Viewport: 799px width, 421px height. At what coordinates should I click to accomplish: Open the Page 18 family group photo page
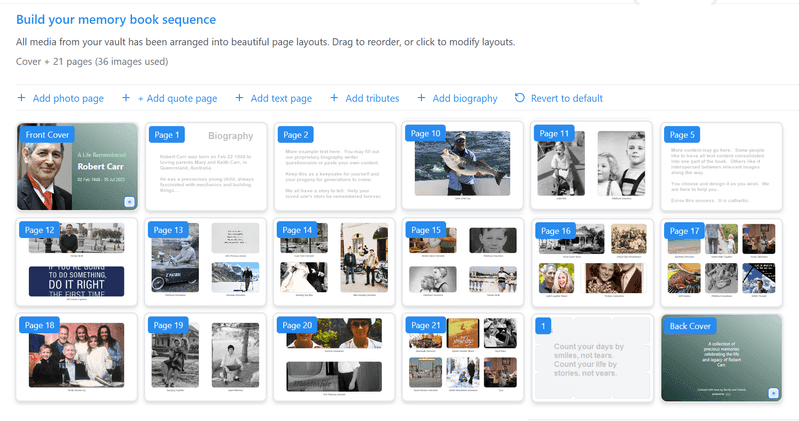[77, 359]
